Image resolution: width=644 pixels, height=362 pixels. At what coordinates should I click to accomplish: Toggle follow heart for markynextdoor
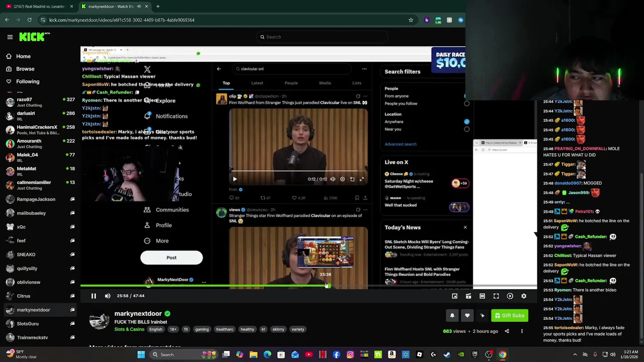467,316
